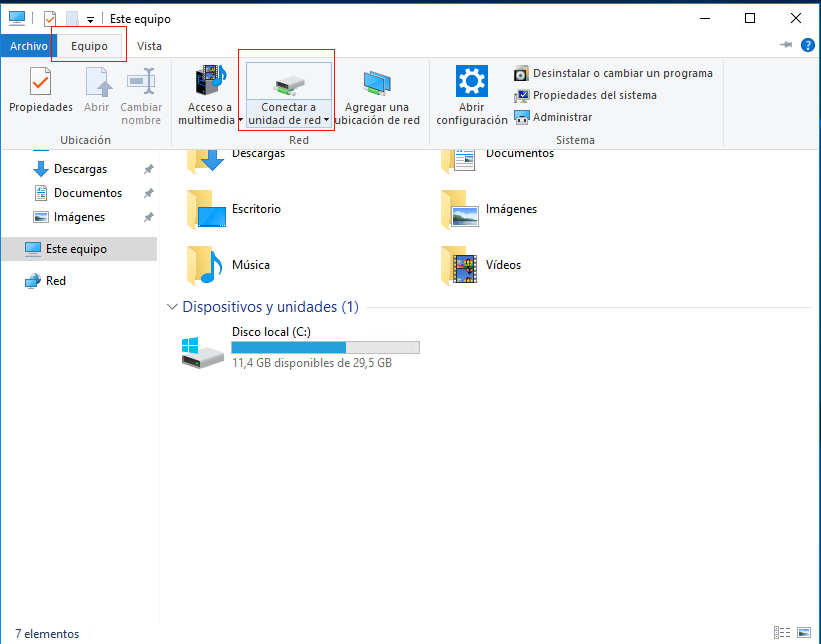Select the Vídeos folder

coord(481,265)
